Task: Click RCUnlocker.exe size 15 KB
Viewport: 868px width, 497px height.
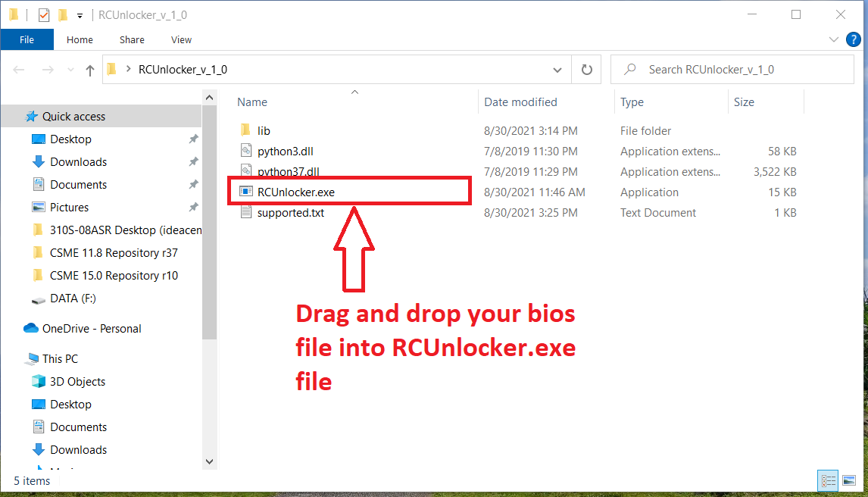Action: click(x=782, y=192)
